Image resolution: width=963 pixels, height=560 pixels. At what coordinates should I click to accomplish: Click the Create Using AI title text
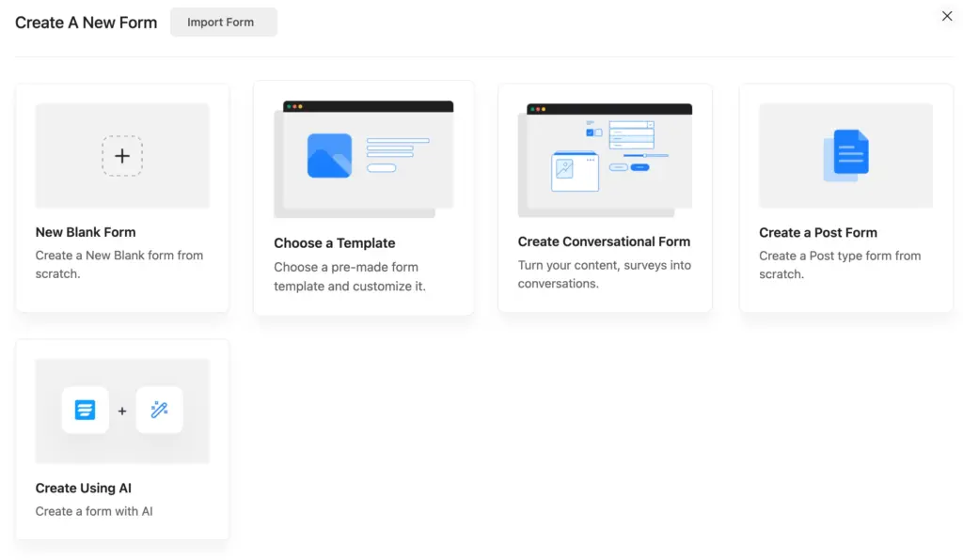pos(84,488)
